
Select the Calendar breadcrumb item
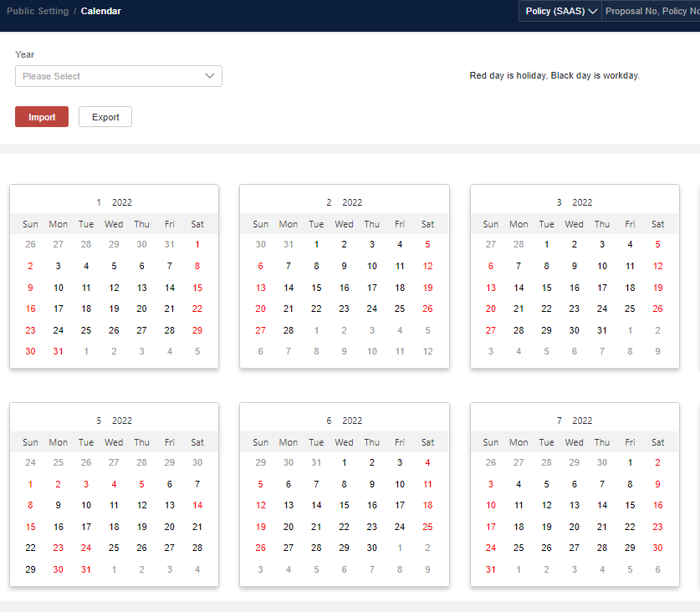pyautogui.click(x=100, y=11)
